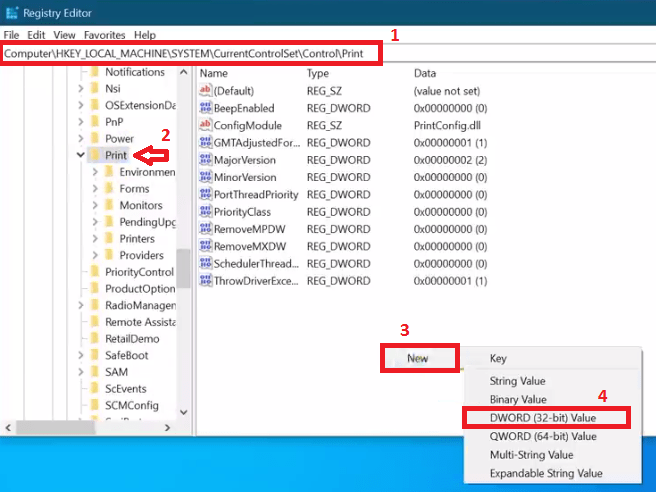Click the Notifications folder icon
The width and height of the screenshot is (656, 492).
click(95, 72)
